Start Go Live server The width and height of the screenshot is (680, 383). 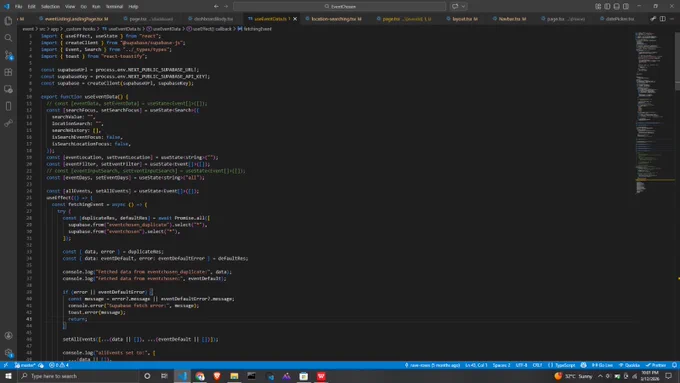[x=602, y=365]
